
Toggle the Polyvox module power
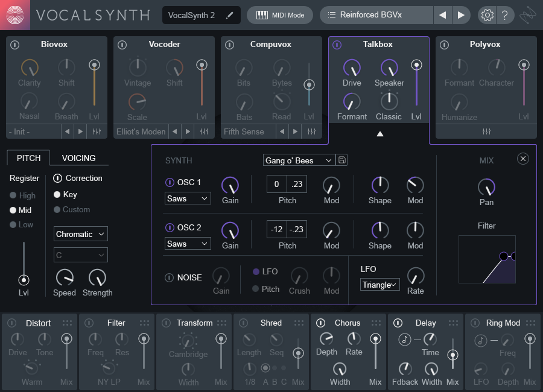click(444, 45)
